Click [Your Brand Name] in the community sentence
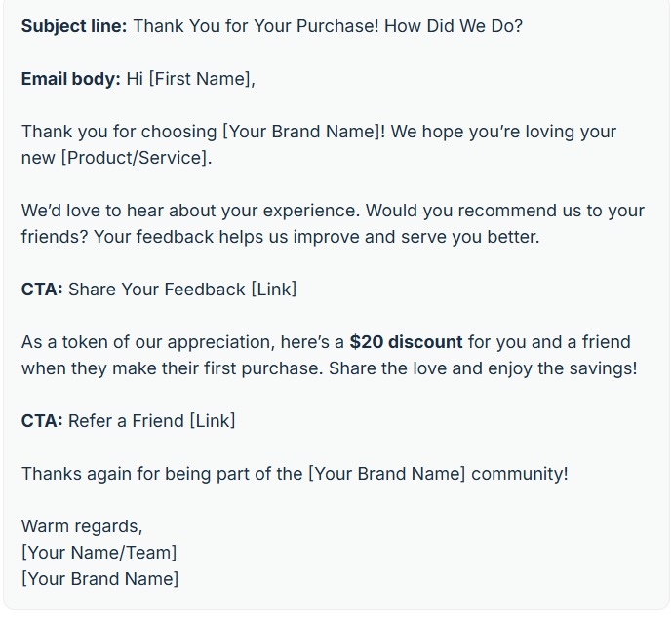This screenshot has height=619, width=672. point(386,474)
